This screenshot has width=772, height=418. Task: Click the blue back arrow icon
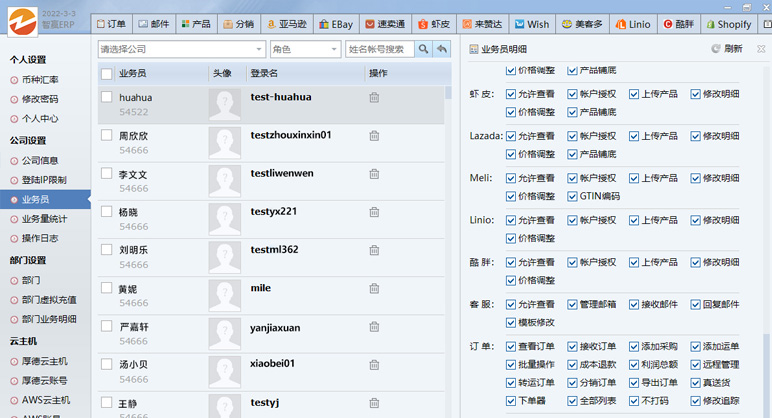(442, 49)
